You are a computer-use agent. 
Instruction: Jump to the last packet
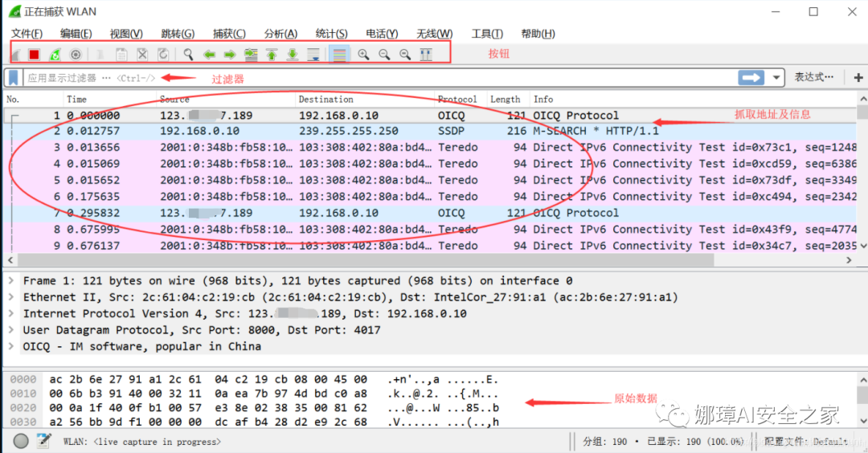pos(293,54)
